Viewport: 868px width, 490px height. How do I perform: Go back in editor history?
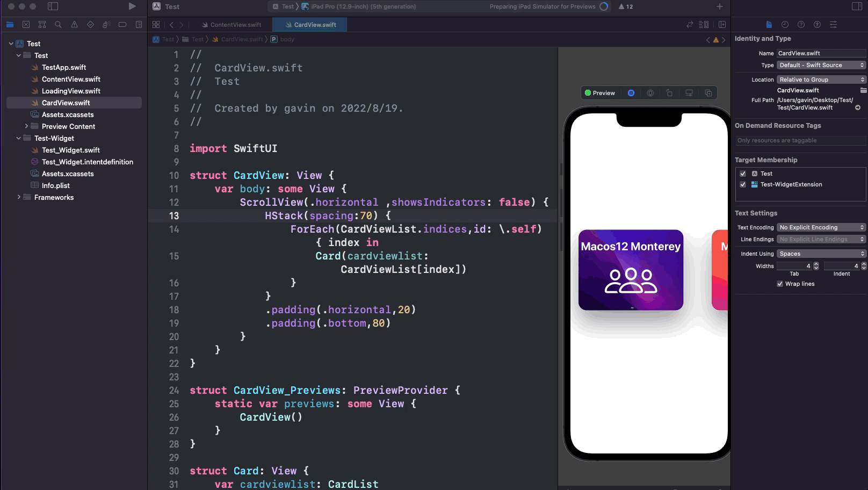(171, 25)
